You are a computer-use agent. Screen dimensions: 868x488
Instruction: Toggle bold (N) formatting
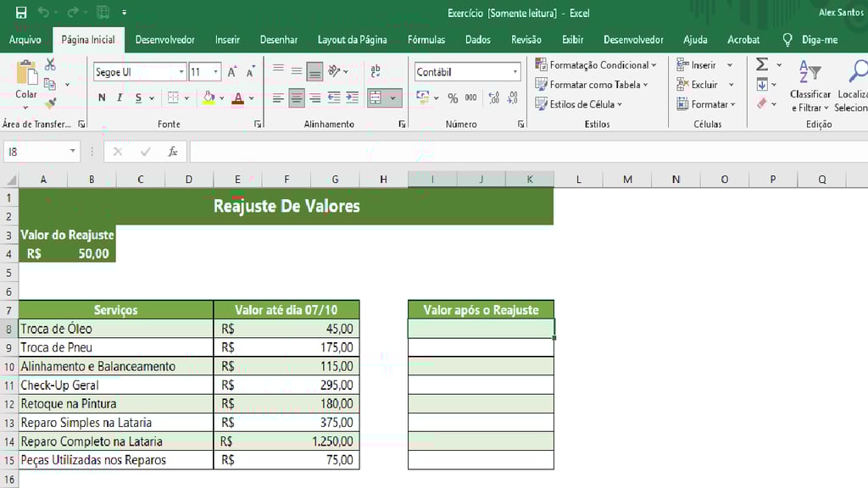tap(102, 98)
